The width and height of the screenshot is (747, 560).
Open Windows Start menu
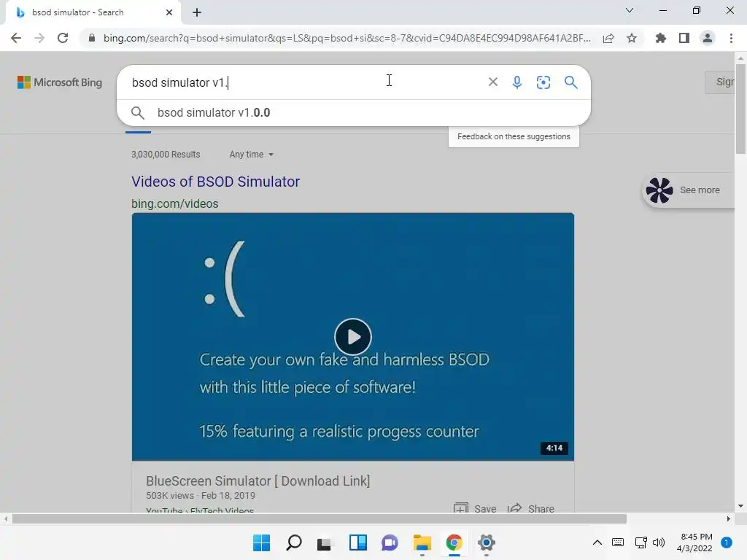[261, 542]
